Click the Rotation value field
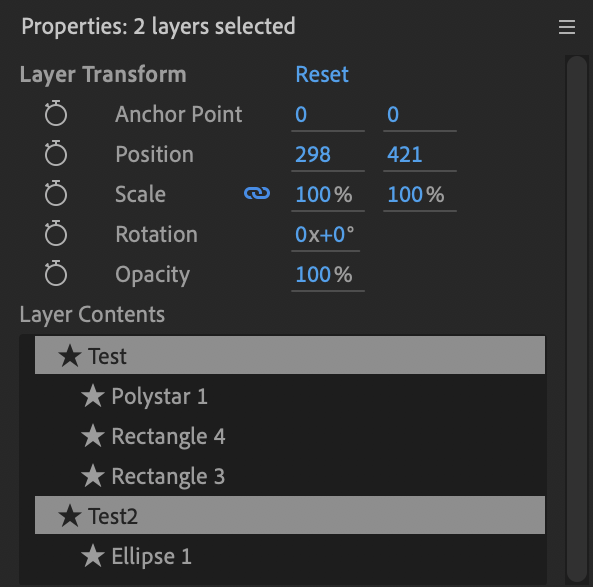 (x=325, y=235)
